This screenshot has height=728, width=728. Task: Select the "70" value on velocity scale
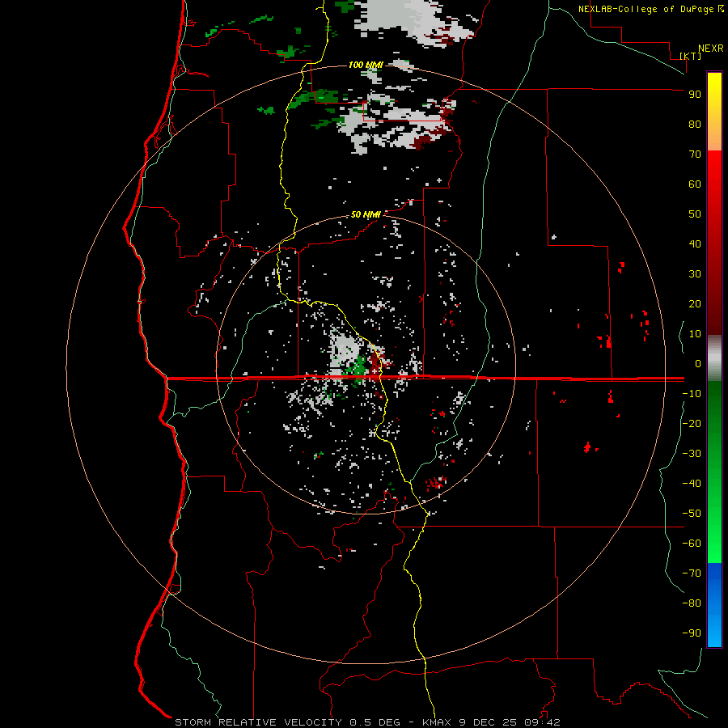click(695, 154)
